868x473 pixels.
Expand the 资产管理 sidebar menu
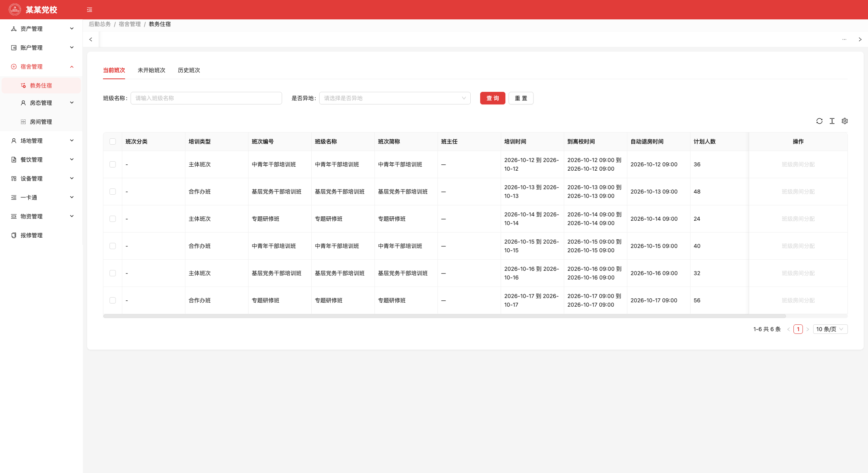point(41,29)
